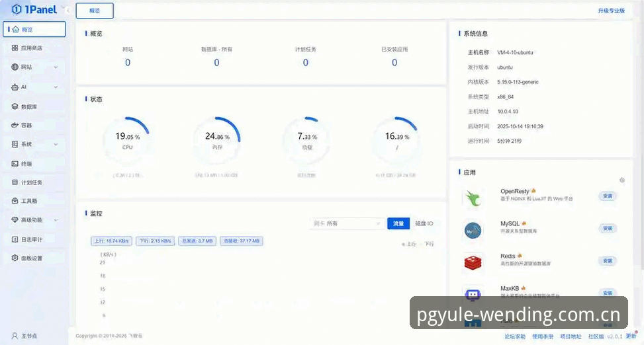Image resolution: width=644 pixels, height=345 pixels.
Task: Click the 内存 24.86% gauge
Action: pyautogui.click(x=217, y=140)
